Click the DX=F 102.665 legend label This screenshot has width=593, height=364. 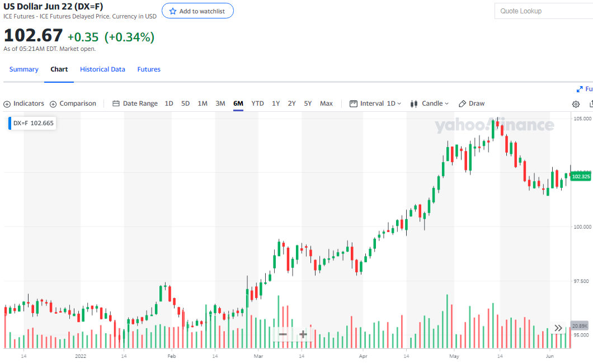(34, 123)
